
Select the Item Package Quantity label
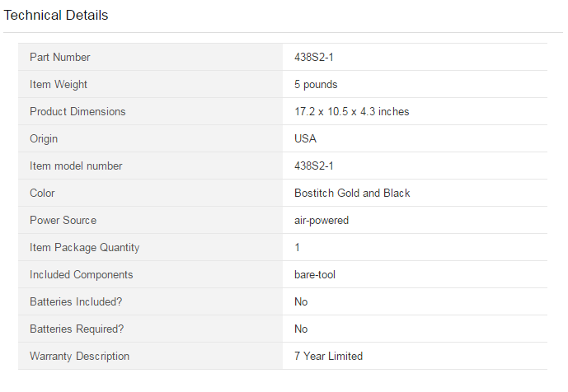[84, 247]
